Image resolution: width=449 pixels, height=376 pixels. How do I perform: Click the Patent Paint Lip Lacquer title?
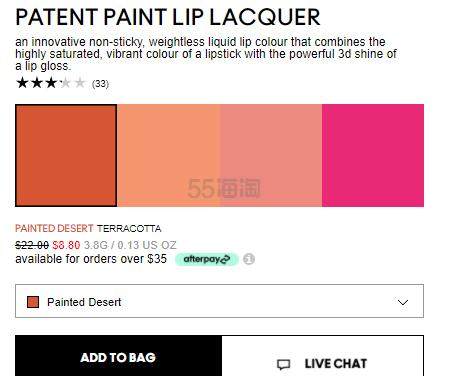pos(168,17)
